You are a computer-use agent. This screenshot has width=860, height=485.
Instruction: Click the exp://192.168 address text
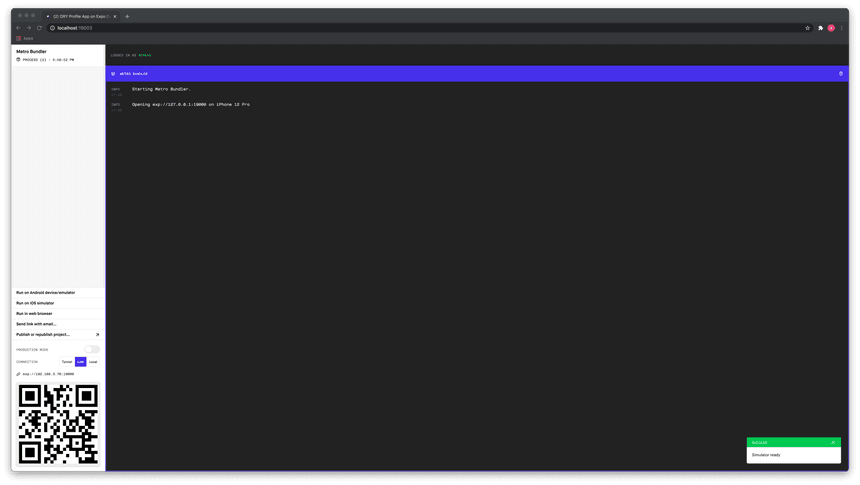point(48,374)
